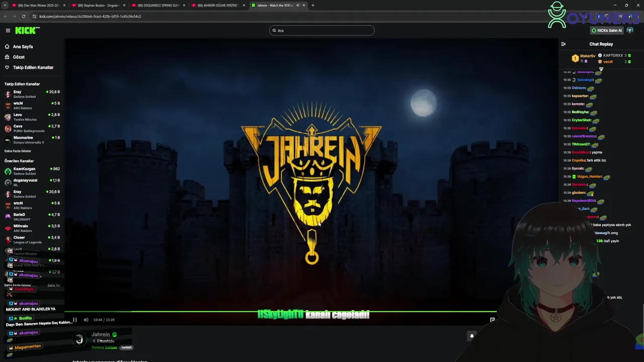Screen dimensions: 644x362
Task: Click Mithrain channel avatar
Action: tap(8, 228)
